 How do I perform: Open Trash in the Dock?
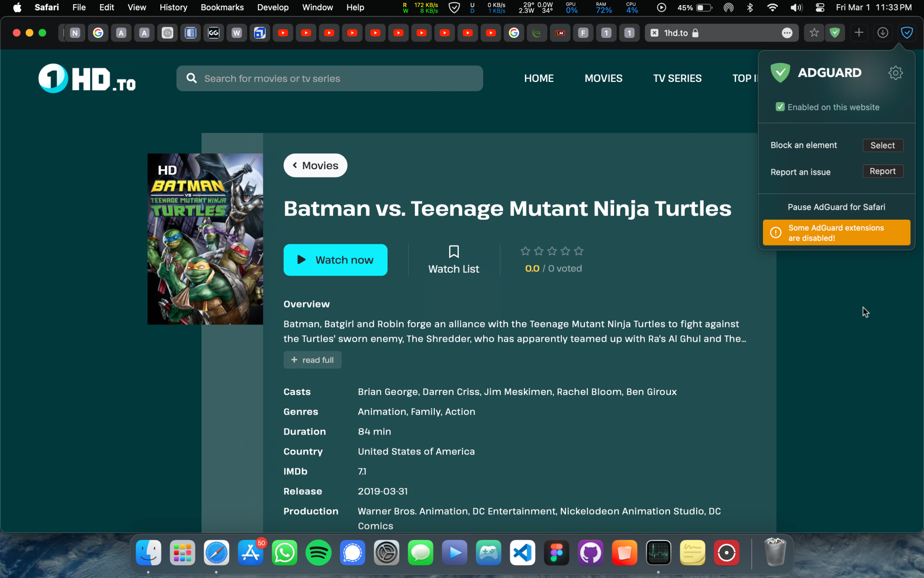[x=775, y=553]
